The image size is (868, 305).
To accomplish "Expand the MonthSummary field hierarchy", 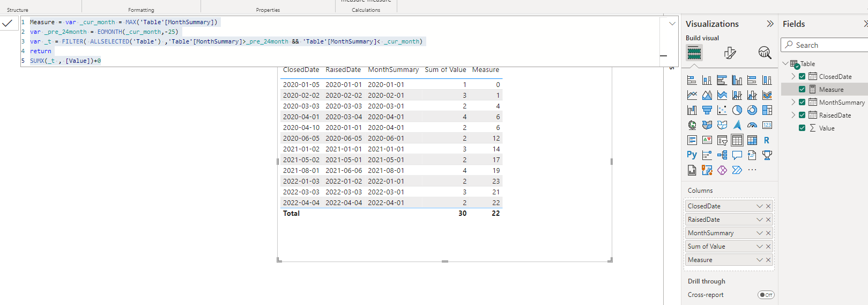I will click(793, 102).
